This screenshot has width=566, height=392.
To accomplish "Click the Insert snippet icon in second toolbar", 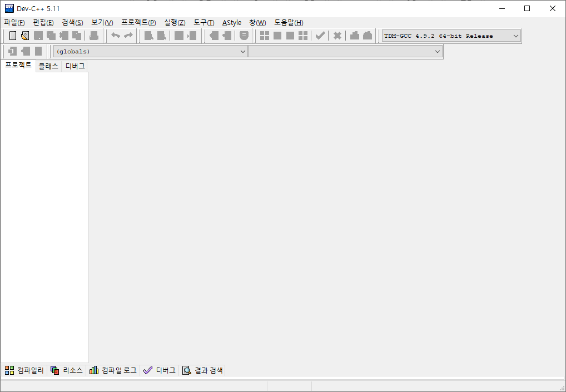I will pyautogui.click(x=13, y=51).
